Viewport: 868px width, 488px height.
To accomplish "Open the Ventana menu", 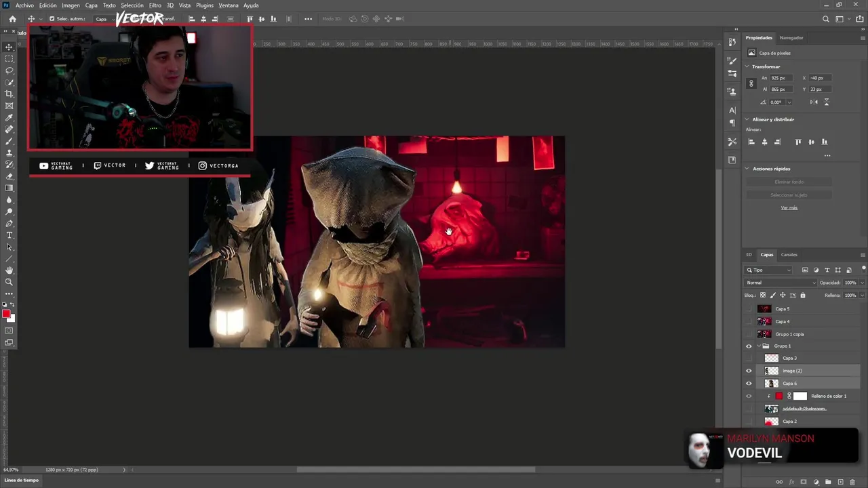I will click(x=229, y=5).
